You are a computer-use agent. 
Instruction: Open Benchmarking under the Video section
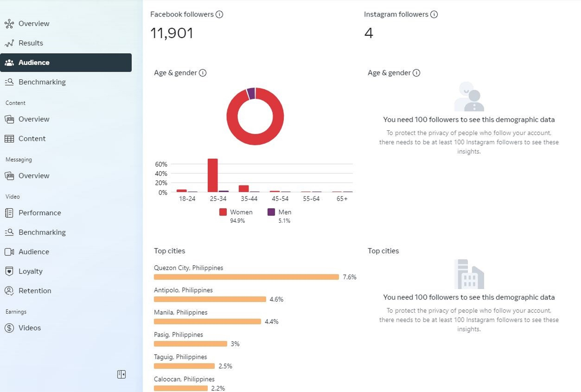42,232
